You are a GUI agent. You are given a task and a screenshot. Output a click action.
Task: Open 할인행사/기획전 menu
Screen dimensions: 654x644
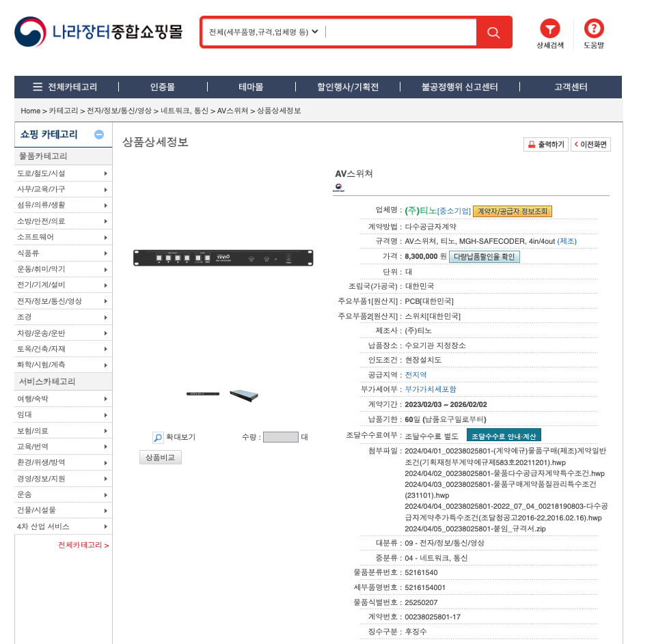pyautogui.click(x=347, y=87)
